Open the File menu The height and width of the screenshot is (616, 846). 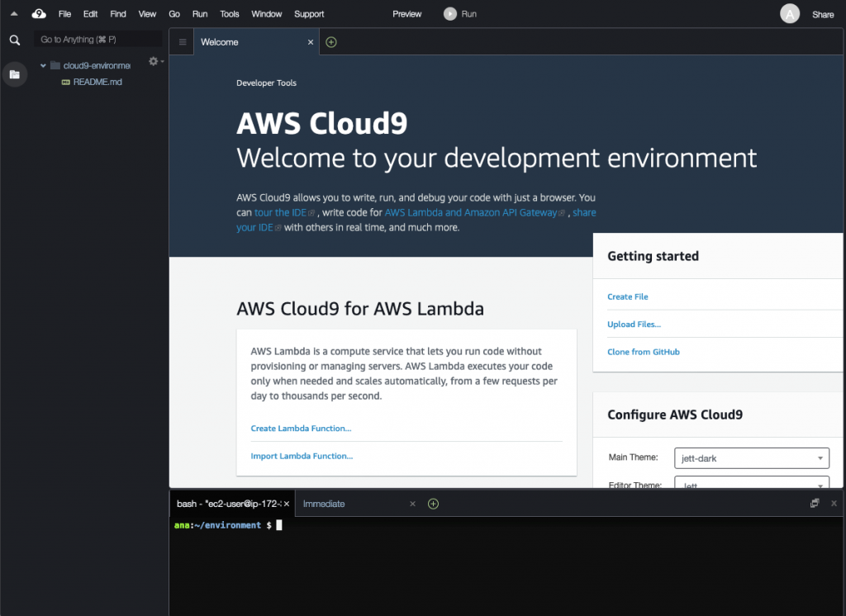[64, 14]
